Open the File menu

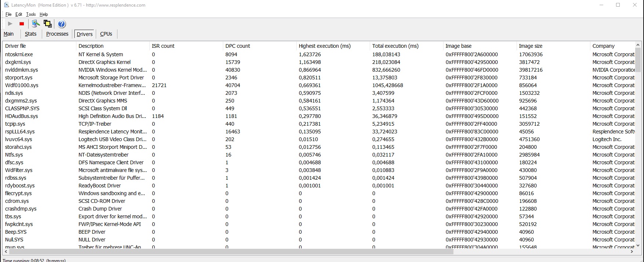point(8,14)
